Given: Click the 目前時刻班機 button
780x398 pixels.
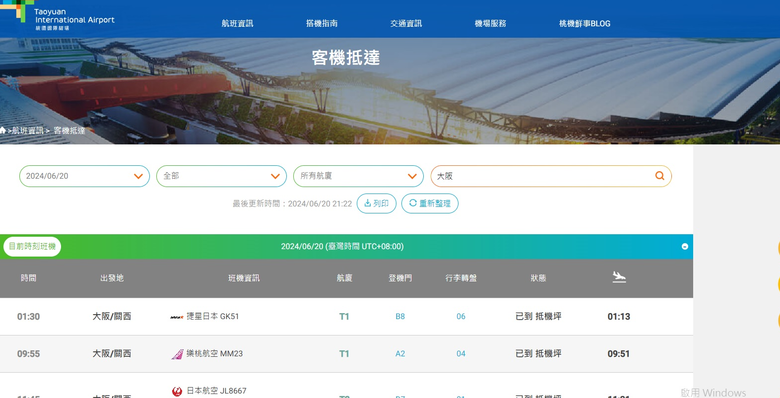Looking at the screenshot, I should 32,247.
